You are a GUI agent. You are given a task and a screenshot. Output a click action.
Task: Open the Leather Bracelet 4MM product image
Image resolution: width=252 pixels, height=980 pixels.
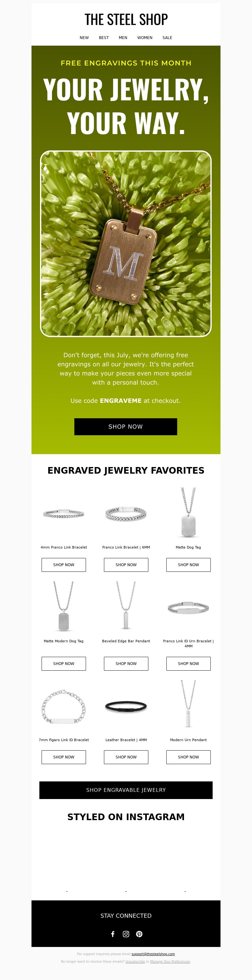point(126,706)
